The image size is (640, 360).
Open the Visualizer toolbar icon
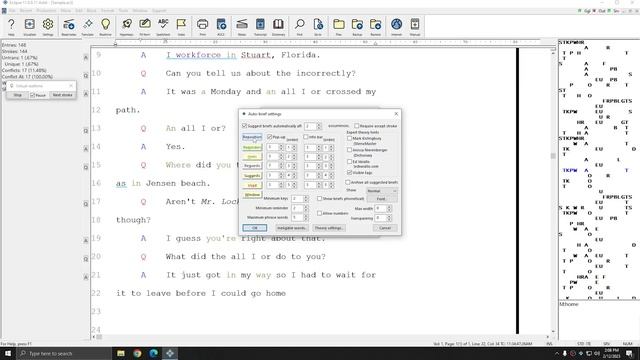coord(29,27)
